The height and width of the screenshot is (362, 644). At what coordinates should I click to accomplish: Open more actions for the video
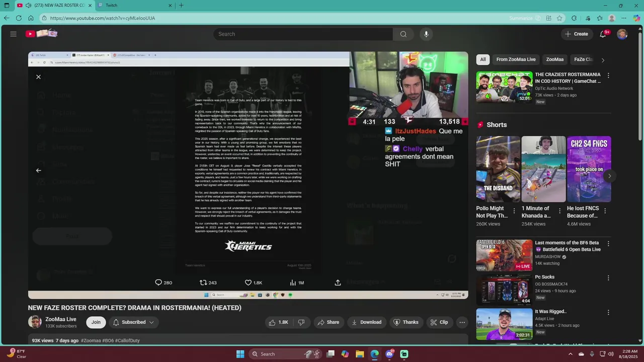[x=462, y=322]
